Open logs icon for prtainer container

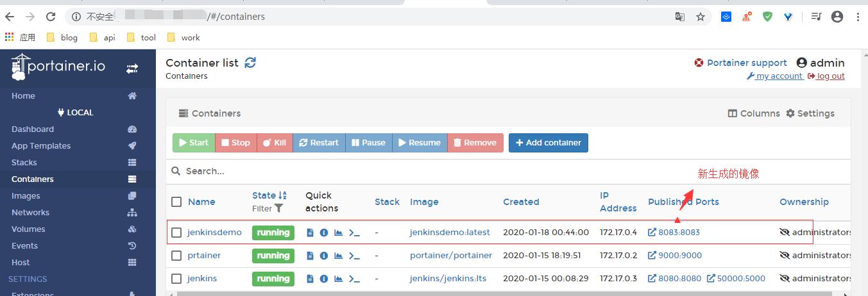[x=311, y=256]
